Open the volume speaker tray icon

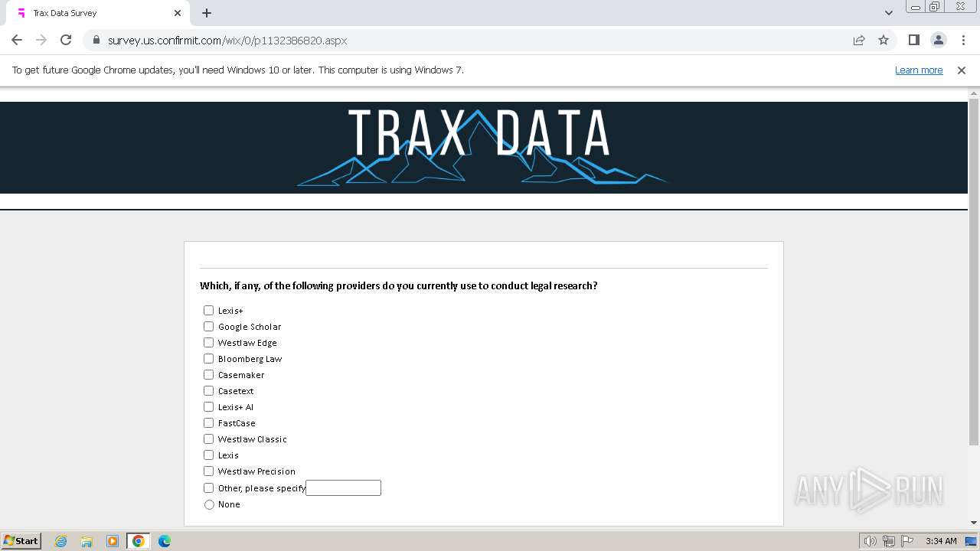(x=870, y=541)
